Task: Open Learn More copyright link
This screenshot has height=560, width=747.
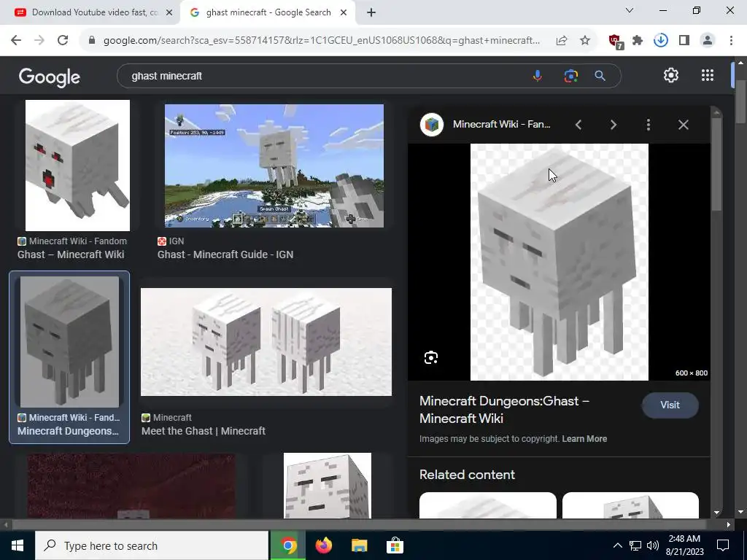Action: [584, 439]
